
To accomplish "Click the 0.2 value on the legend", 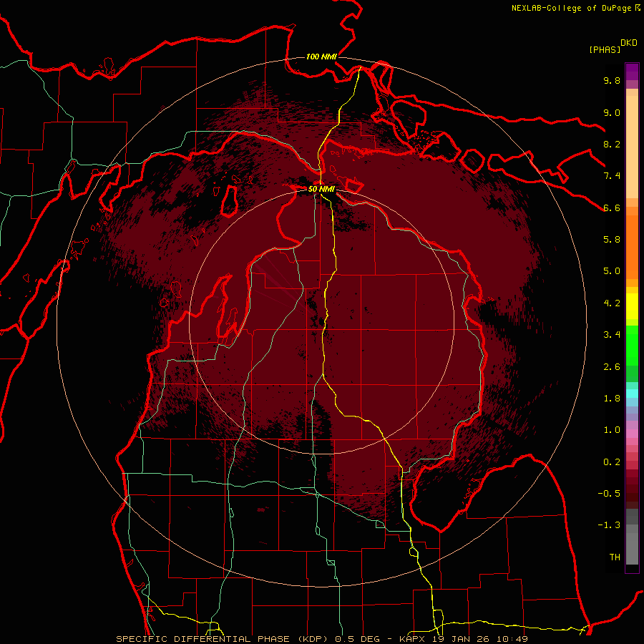I will click(612, 462).
